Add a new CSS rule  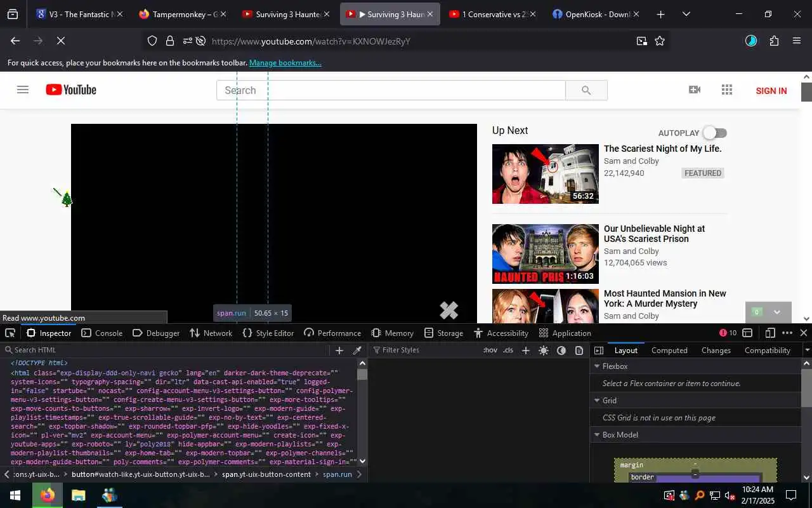pos(525,350)
